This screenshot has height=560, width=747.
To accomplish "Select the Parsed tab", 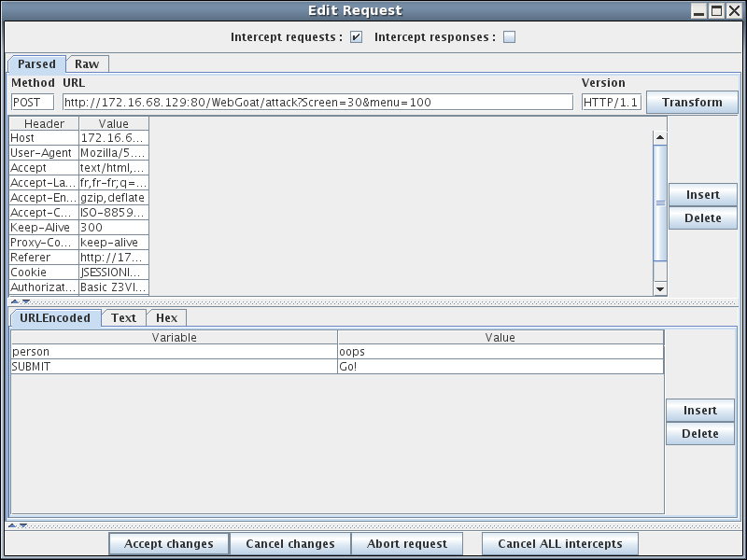I will pyautogui.click(x=36, y=64).
